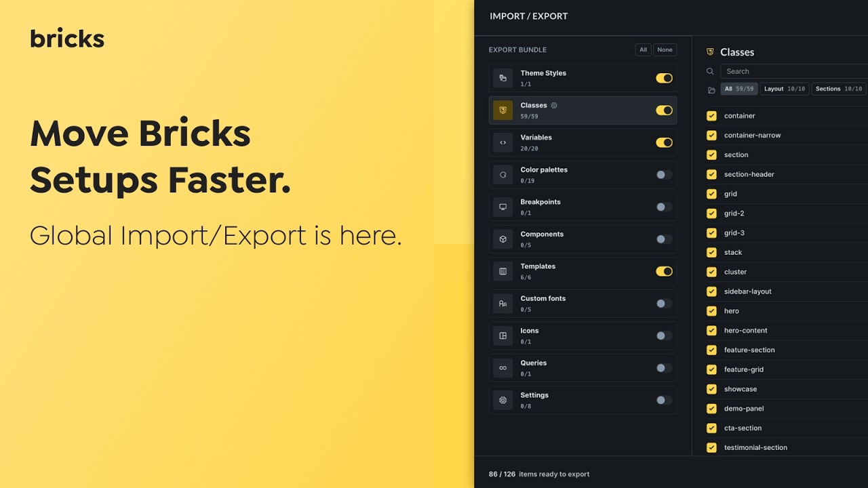Screen dimensions: 868x488
Task: Click the Color palettes row icon
Action: point(503,175)
